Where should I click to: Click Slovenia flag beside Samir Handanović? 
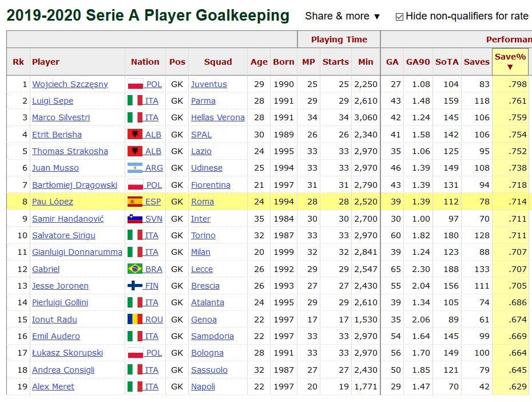[x=135, y=219]
